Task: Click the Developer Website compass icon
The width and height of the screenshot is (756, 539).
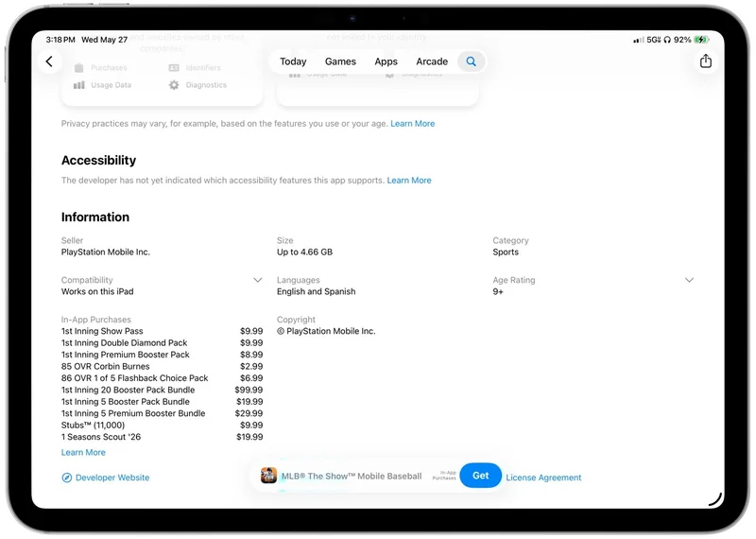Action: click(66, 478)
